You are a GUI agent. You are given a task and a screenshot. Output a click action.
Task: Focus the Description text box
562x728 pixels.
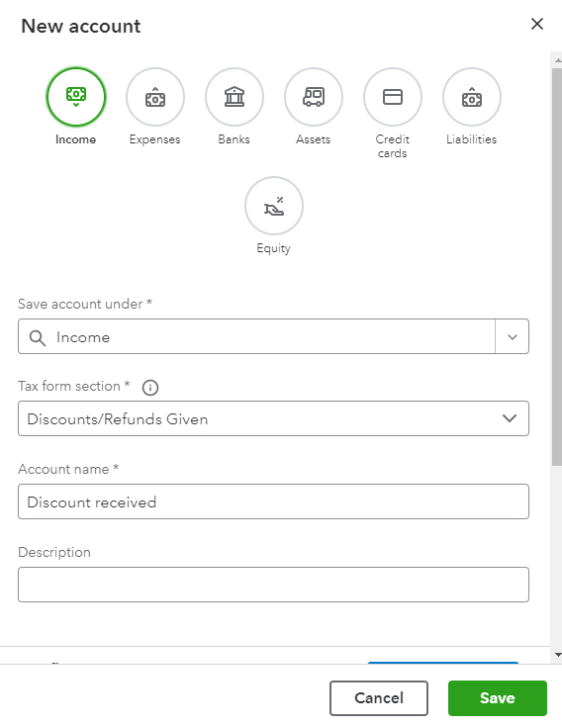click(273, 585)
